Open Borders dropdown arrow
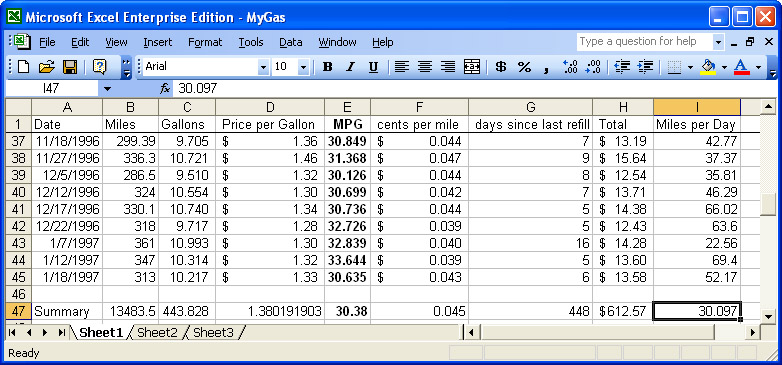This screenshot has height=365, width=782. [690, 67]
